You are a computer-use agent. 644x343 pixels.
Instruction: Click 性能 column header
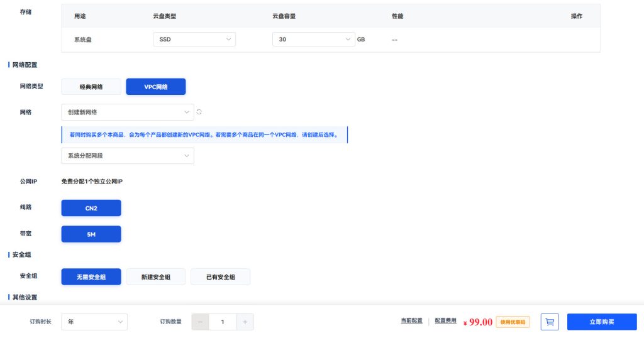(x=397, y=16)
